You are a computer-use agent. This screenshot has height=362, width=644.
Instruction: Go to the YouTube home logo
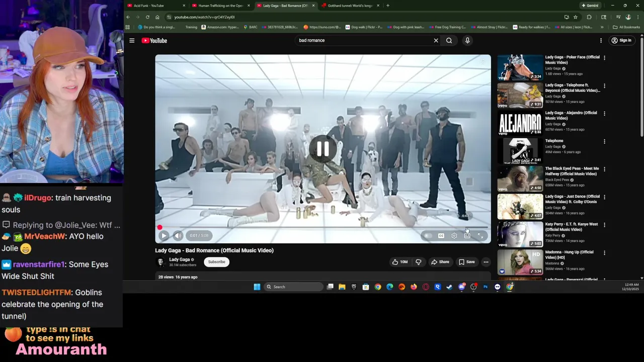click(154, 40)
